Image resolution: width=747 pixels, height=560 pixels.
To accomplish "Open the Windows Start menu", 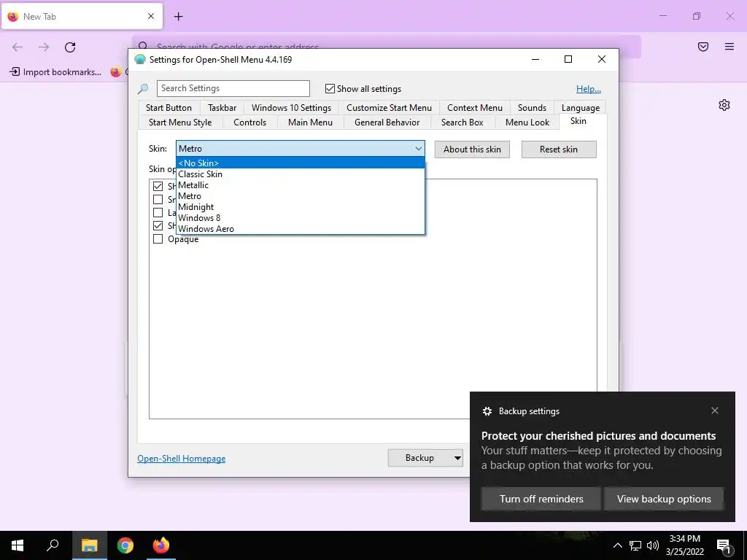I will click(x=18, y=545).
